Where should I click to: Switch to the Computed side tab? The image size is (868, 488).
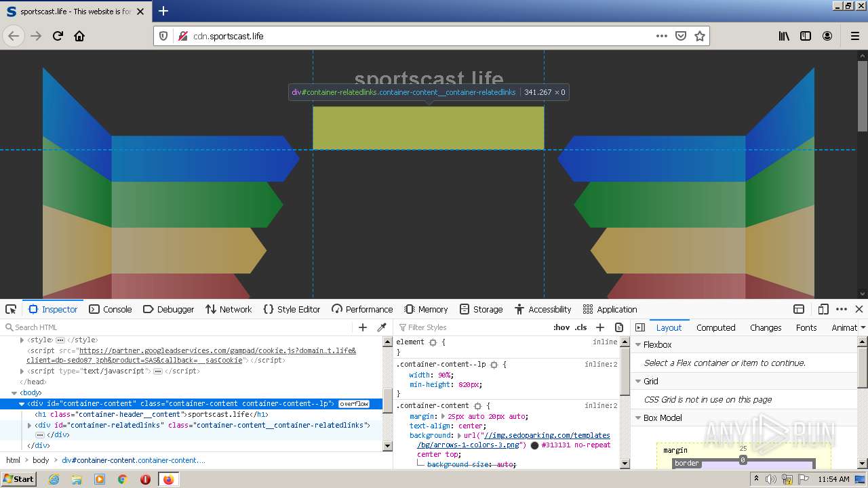[x=716, y=327]
